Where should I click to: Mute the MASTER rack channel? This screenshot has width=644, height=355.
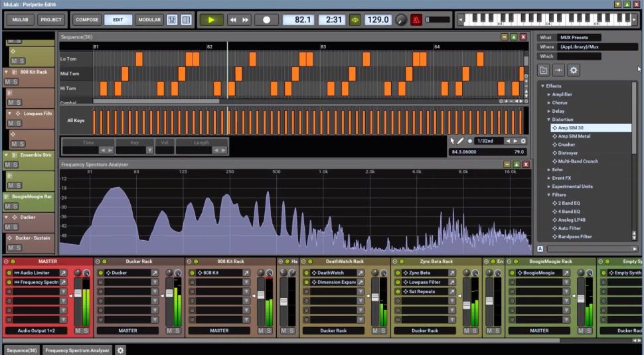coord(78,330)
